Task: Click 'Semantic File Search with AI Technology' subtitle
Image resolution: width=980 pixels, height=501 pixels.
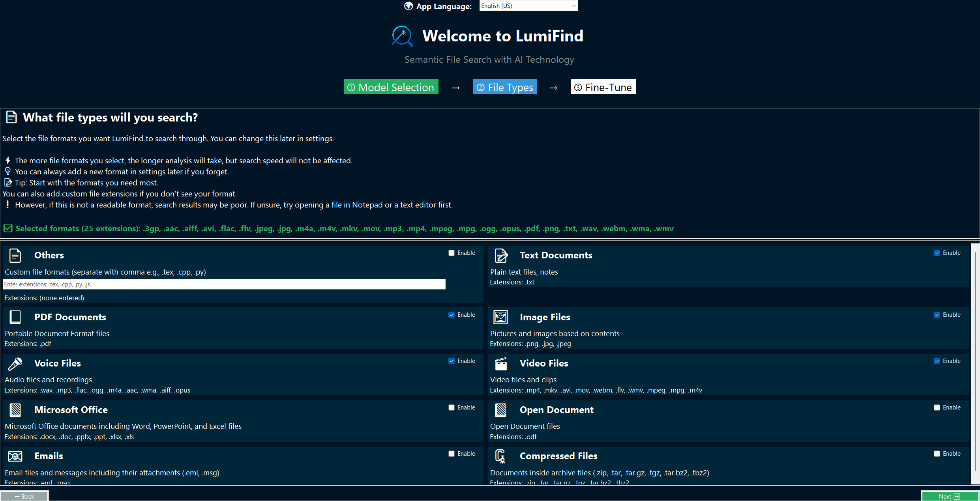Action: 489,60
